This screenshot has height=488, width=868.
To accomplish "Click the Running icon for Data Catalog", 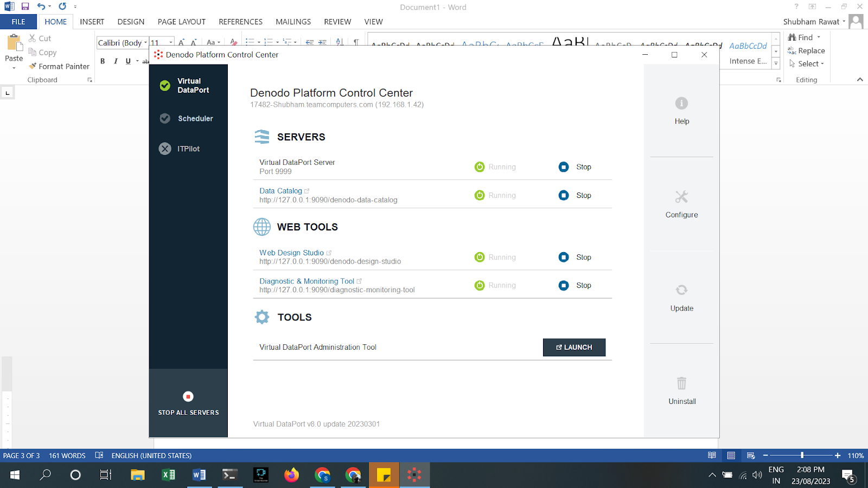I will point(480,195).
